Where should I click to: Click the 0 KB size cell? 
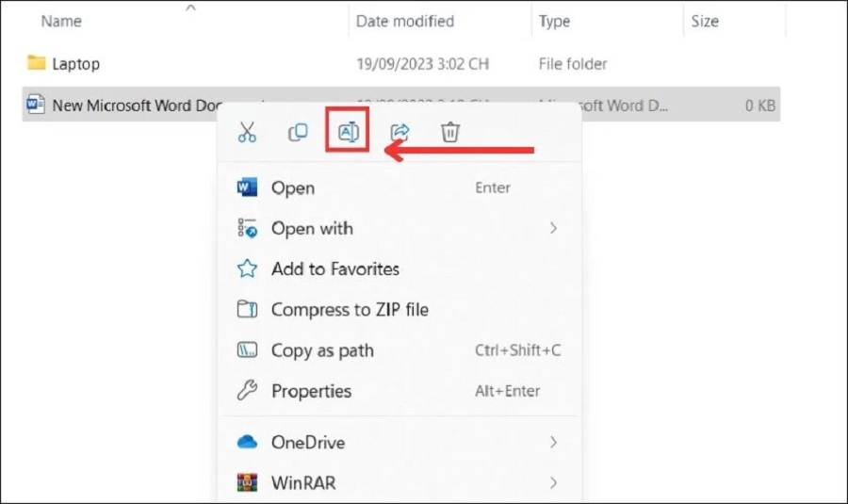coord(759,105)
